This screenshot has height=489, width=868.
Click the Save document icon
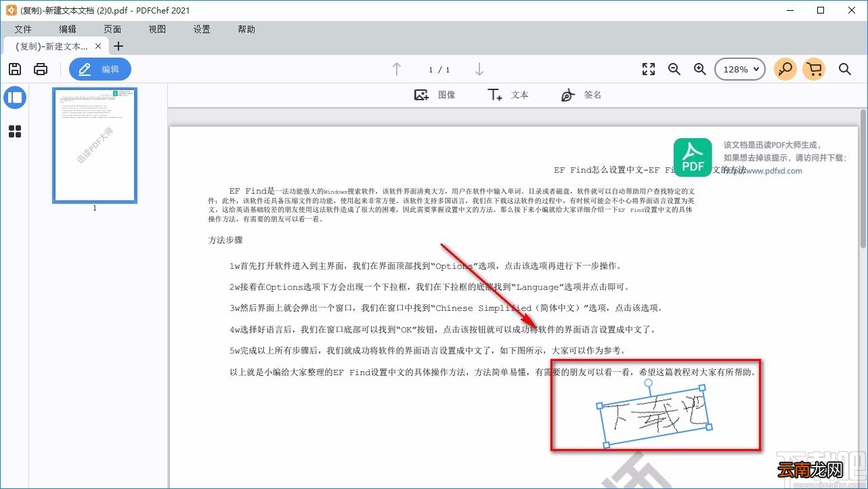(14, 69)
